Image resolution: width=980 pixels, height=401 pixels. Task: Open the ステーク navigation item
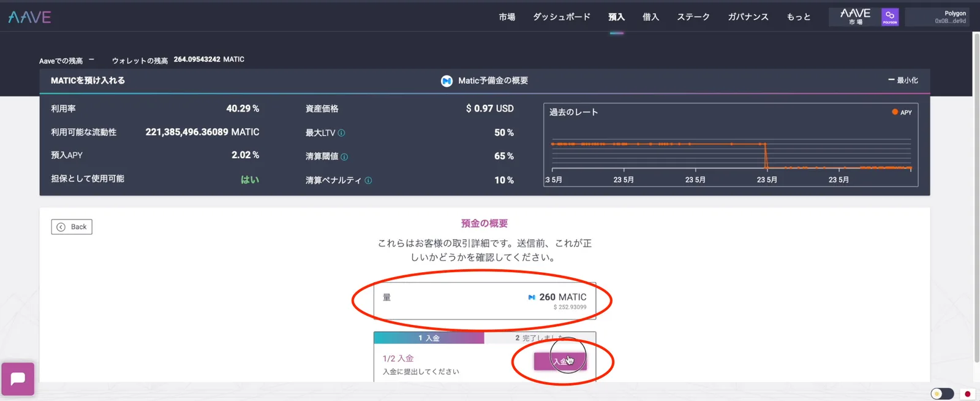point(693,17)
